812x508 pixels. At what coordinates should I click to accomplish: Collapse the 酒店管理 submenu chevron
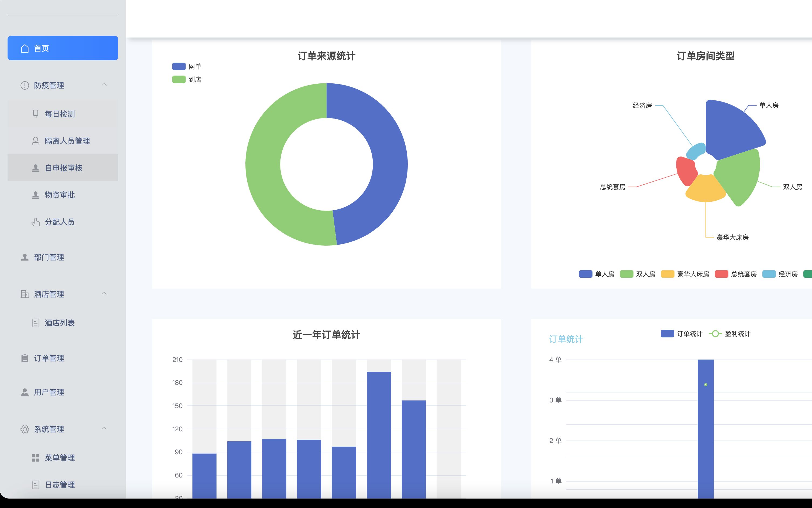(104, 294)
